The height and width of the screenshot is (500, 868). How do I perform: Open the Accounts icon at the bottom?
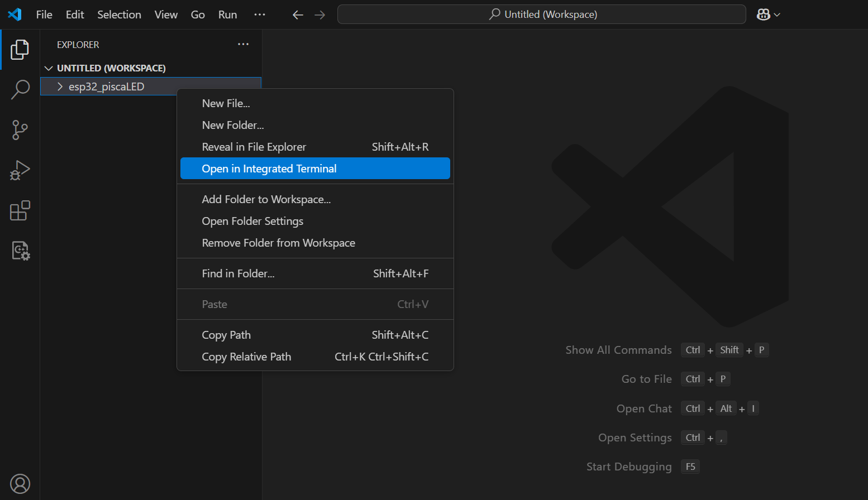[x=20, y=484]
